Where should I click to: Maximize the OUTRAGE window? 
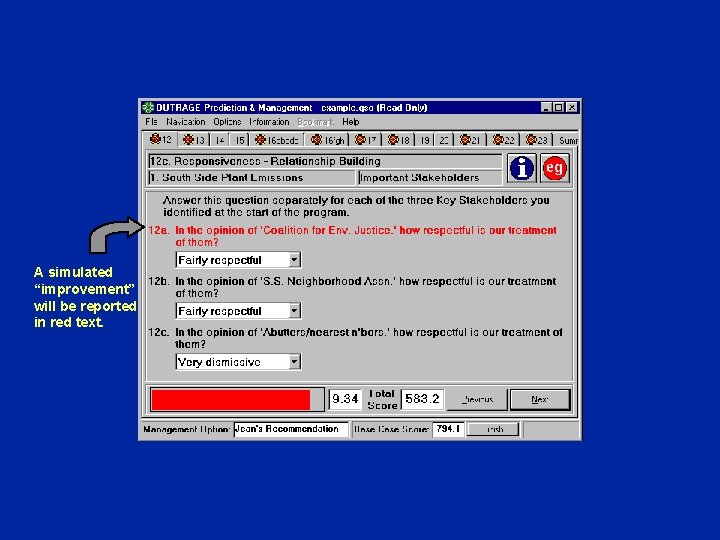pyautogui.click(x=558, y=107)
